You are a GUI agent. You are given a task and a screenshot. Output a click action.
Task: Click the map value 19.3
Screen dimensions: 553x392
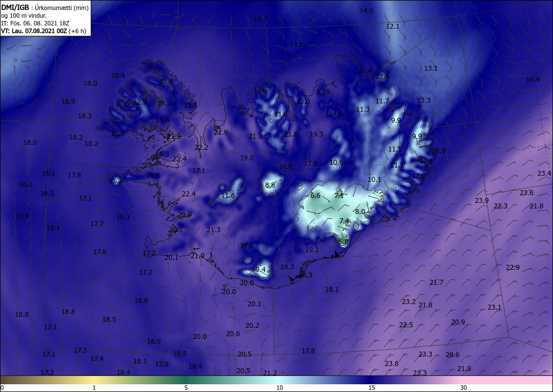coord(316,134)
